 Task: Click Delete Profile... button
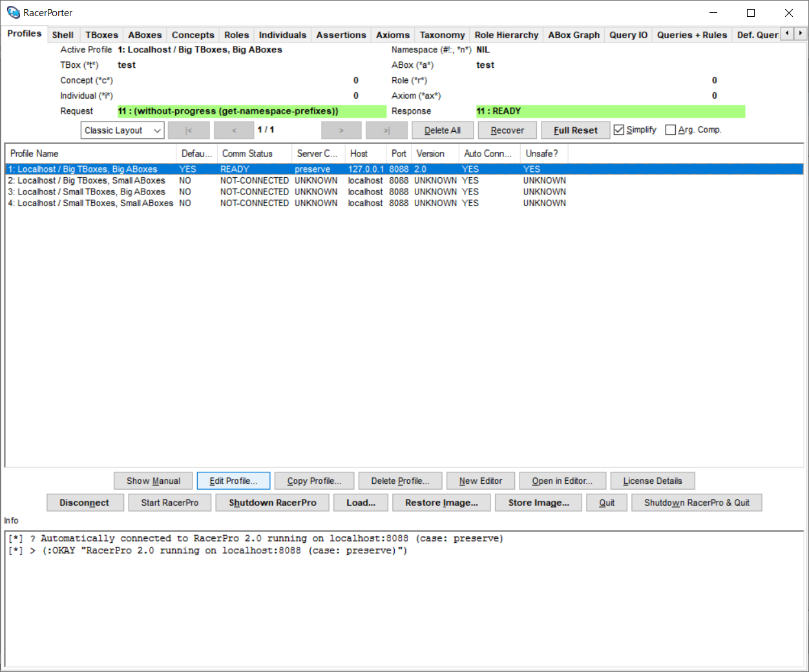pos(400,481)
